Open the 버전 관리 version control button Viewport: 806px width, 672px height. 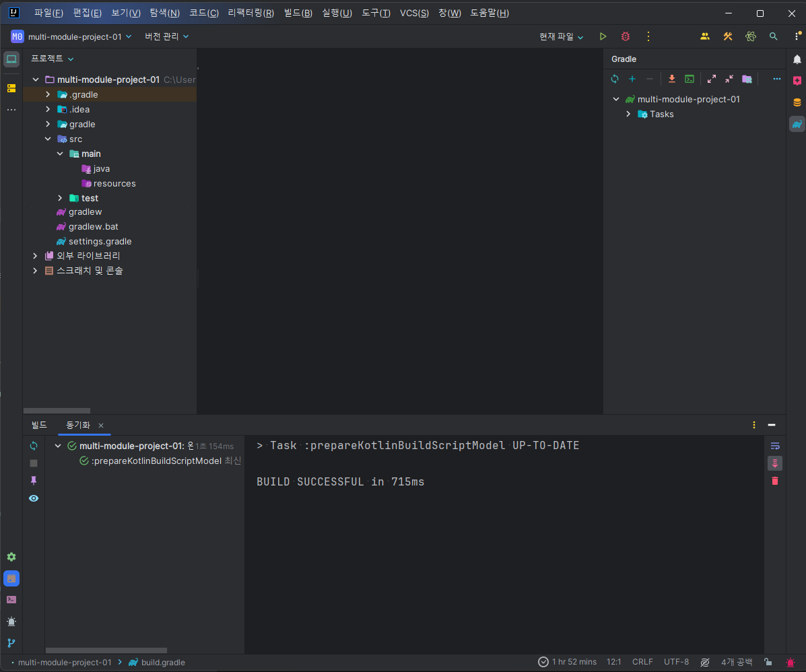pyautogui.click(x=166, y=36)
